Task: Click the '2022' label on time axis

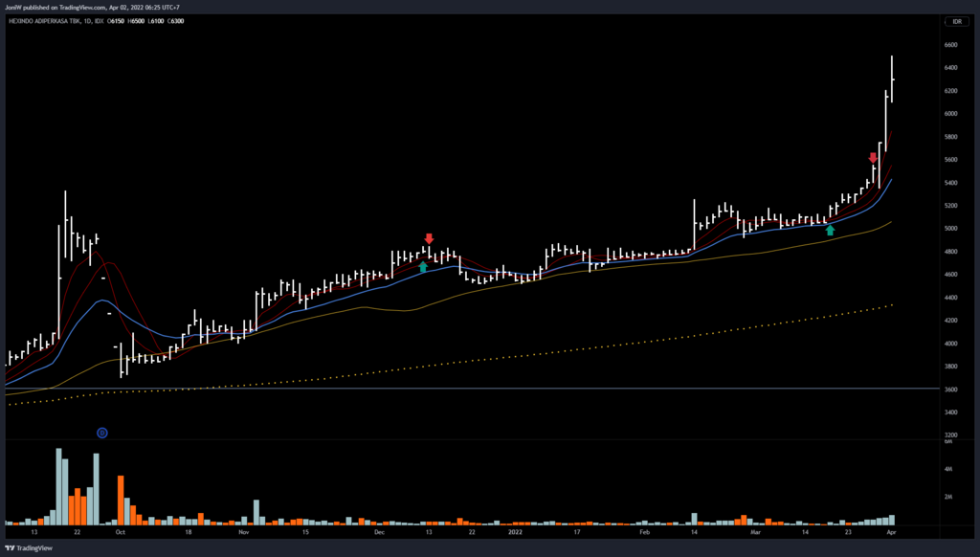Action: [x=516, y=530]
